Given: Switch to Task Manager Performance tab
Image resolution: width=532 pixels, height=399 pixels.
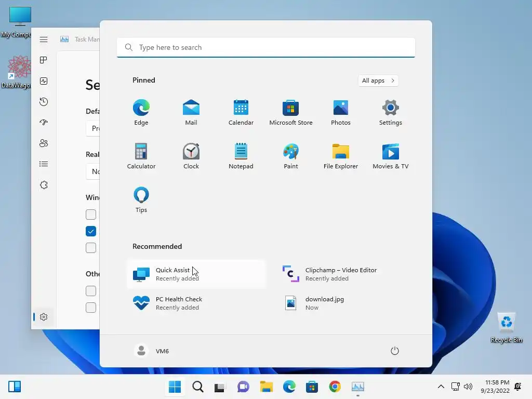Looking at the screenshot, I should tap(44, 81).
